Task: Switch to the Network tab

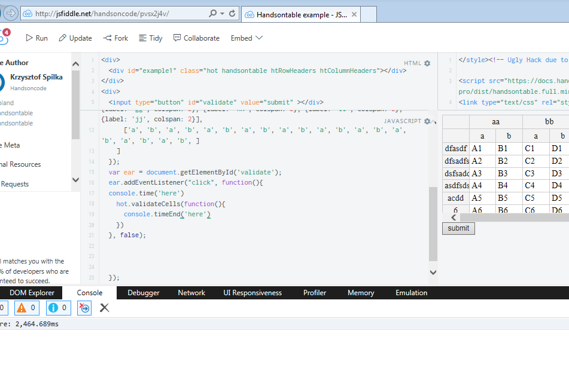Action: tap(191, 293)
